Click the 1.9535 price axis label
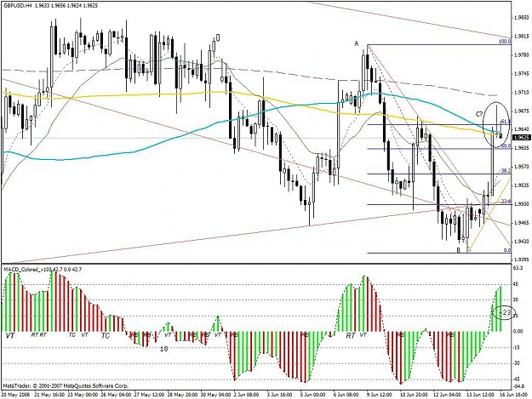 pos(522,185)
